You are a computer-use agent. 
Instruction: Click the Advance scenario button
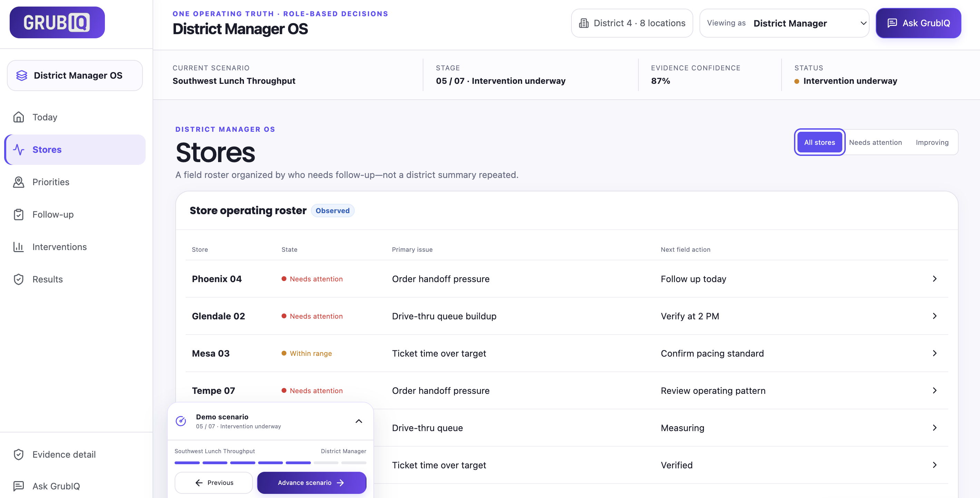tap(312, 482)
